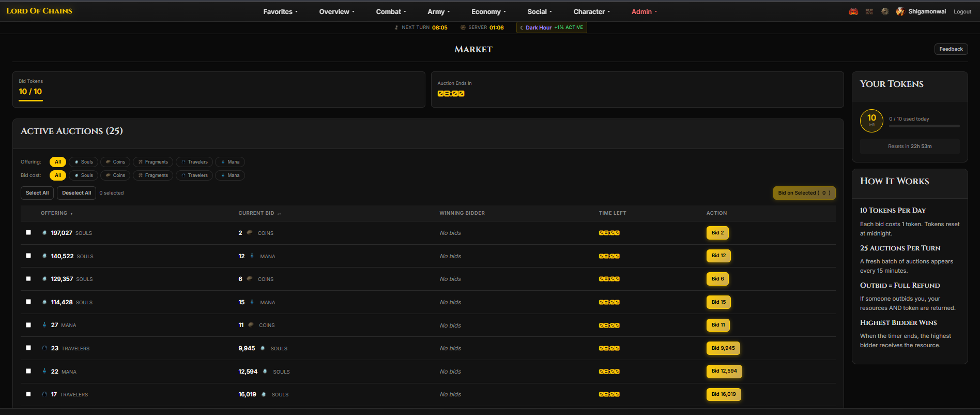Viewport: 980px width, 415px height.
Task: Open the Combat dropdown menu
Action: click(391, 11)
